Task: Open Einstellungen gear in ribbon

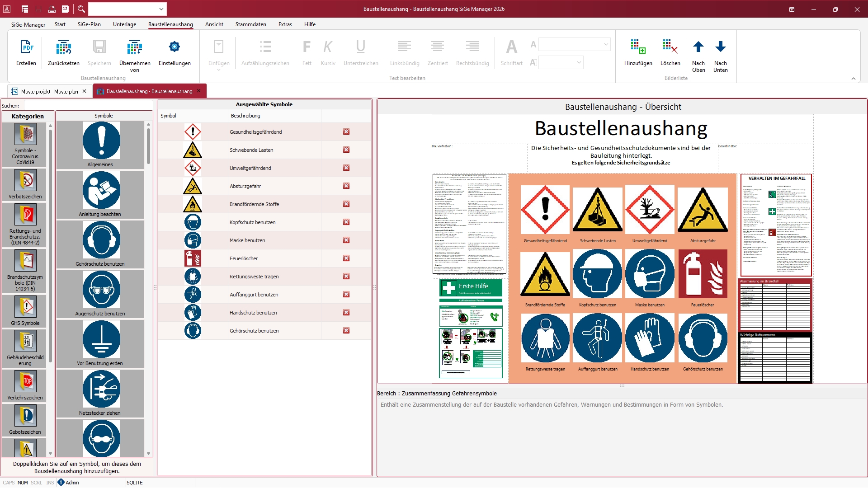Action: tap(175, 47)
